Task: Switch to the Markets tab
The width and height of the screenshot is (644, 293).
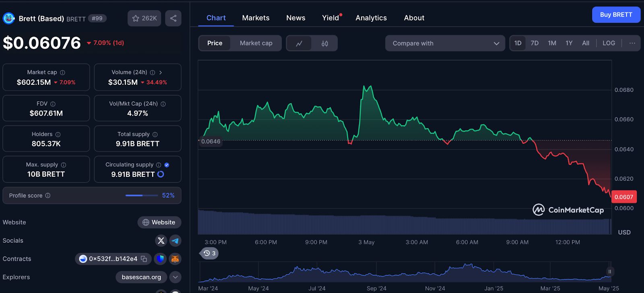Action: (x=256, y=18)
